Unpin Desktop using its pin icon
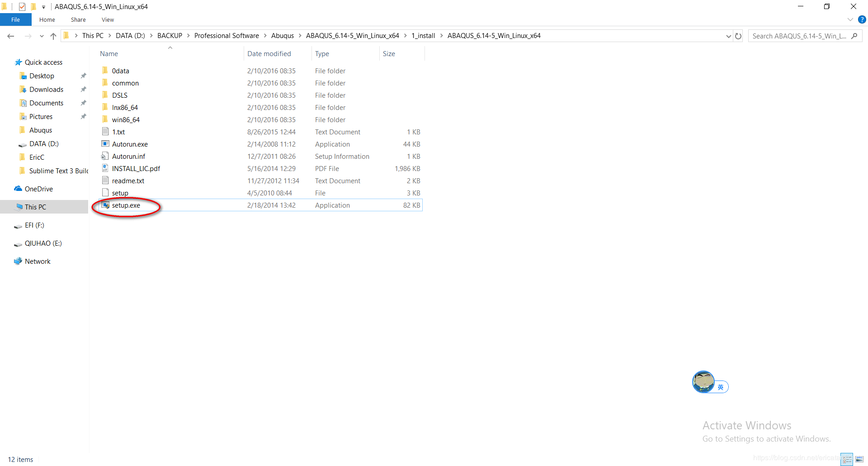Image resolution: width=868 pixels, height=466 pixels. tap(83, 76)
